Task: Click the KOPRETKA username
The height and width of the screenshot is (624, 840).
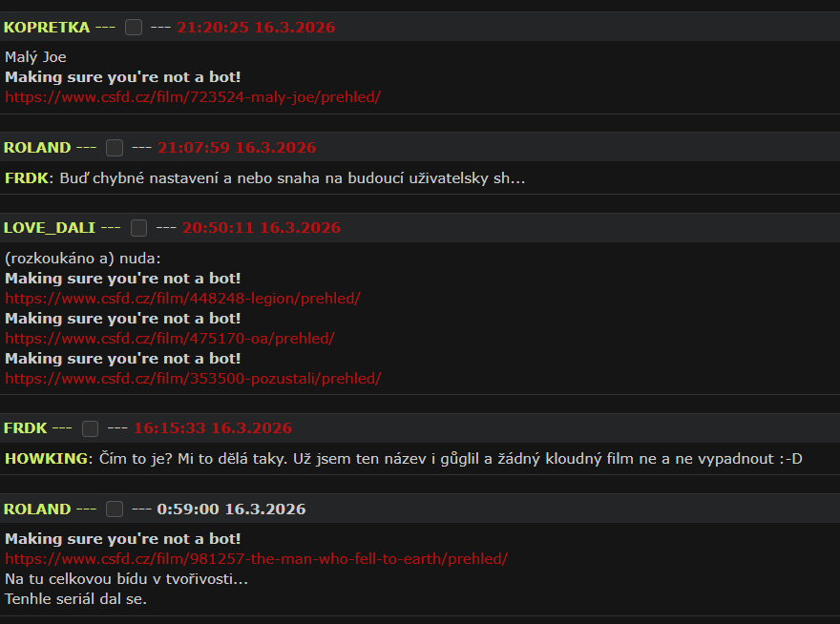Action: [x=47, y=28]
